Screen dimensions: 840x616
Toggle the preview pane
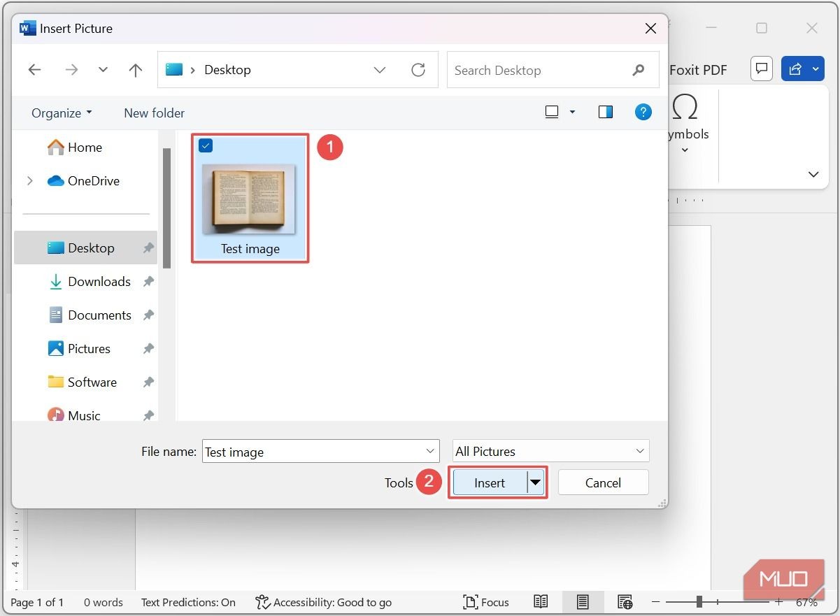(606, 112)
